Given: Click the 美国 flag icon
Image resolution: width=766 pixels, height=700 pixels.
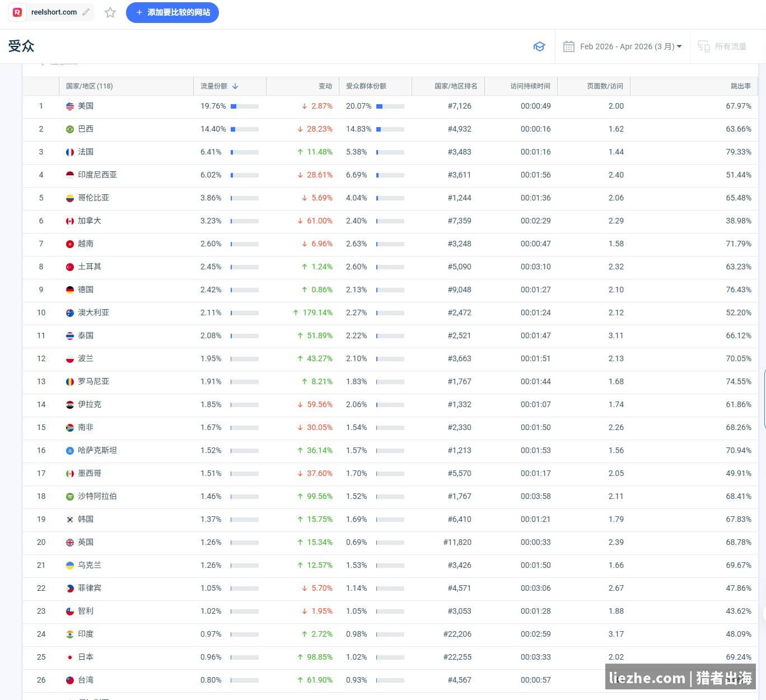Looking at the screenshot, I should [70, 106].
